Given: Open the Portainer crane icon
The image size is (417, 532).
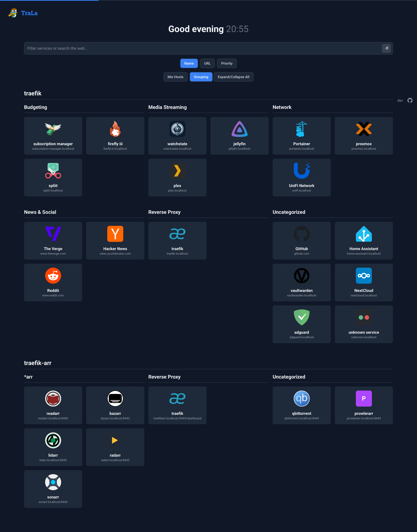Looking at the screenshot, I should point(301,129).
